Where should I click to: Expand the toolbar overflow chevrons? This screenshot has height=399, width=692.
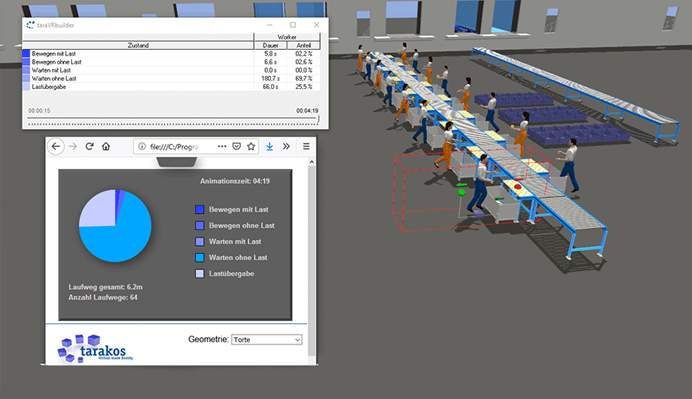point(286,146)
